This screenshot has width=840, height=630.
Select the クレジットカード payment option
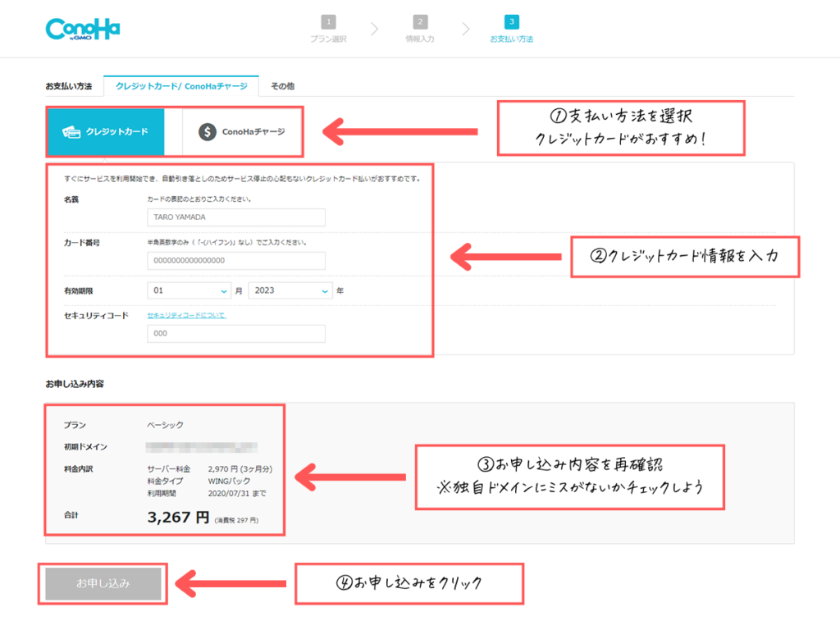pyautogui.click(x=106, y=132)
